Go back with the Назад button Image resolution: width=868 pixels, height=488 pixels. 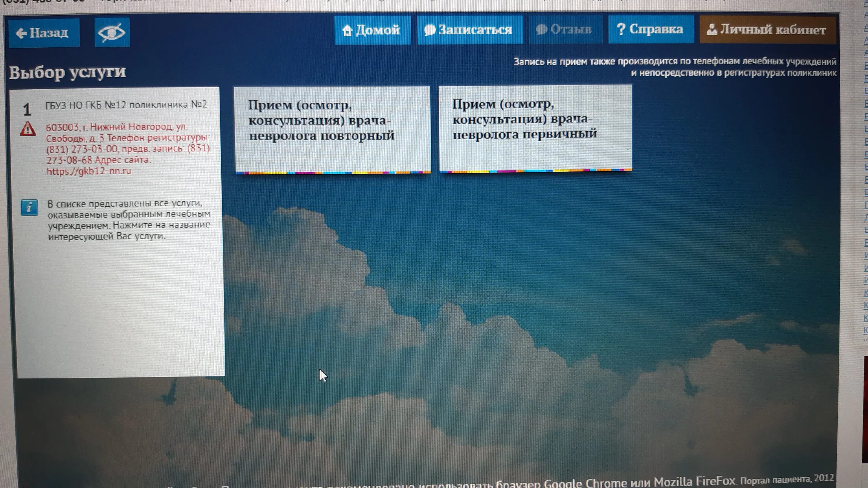pos(44,33)
